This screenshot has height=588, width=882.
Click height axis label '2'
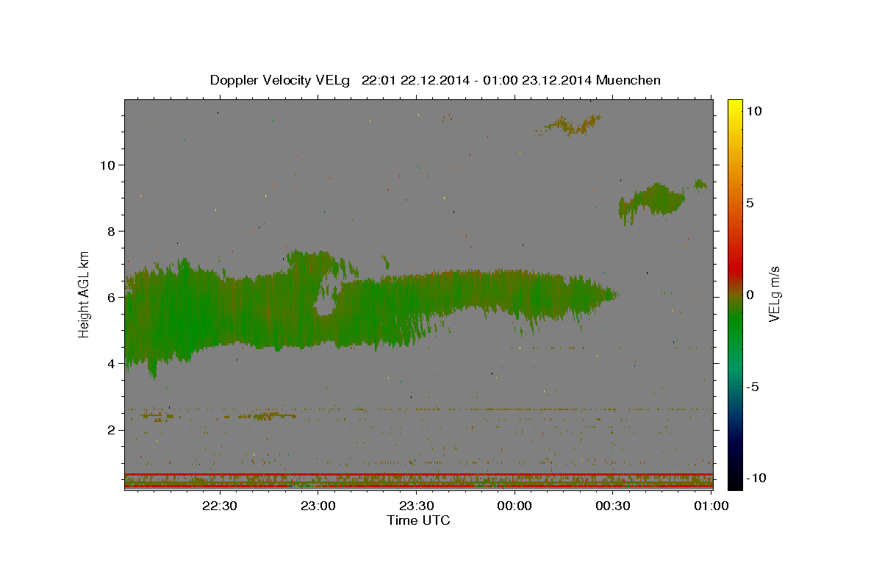[112, 429]
